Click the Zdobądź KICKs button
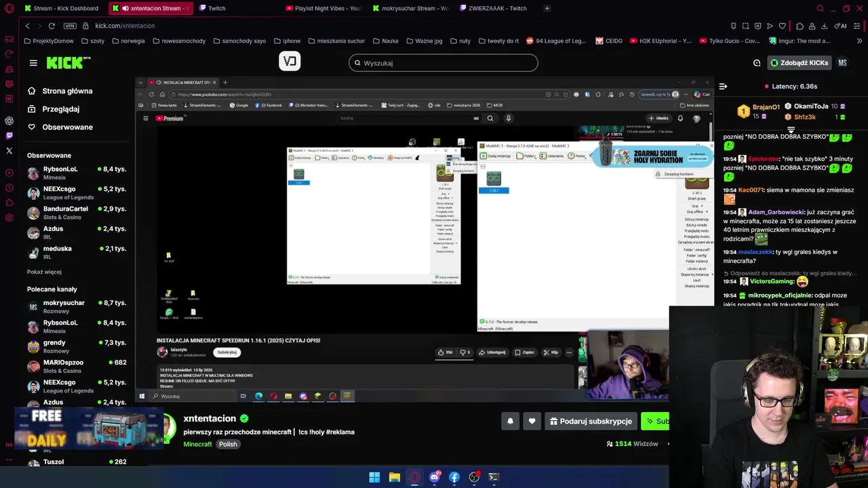 point(800,63)
